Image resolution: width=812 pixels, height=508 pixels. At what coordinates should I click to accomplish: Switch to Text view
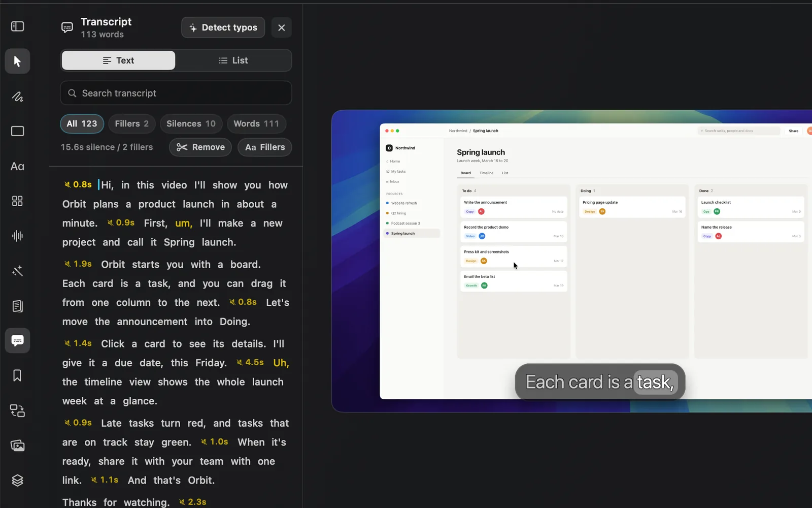coord(118,60)
